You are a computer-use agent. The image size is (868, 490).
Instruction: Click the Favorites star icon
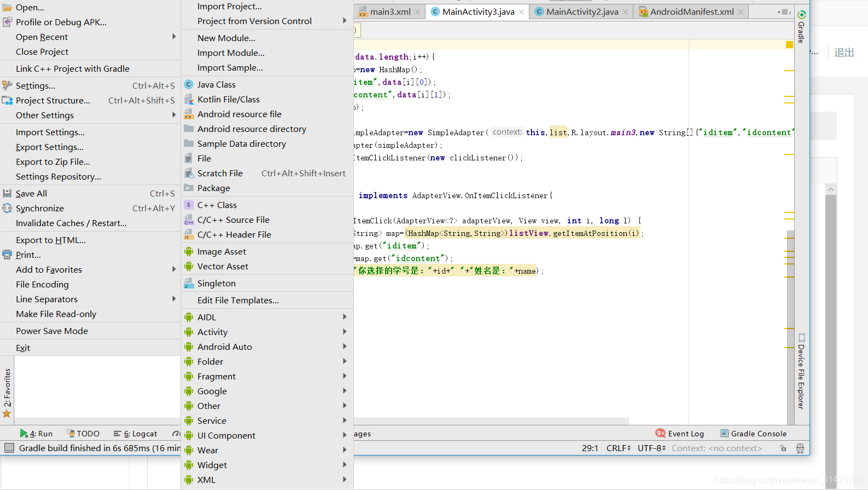[x=7, y=413]
